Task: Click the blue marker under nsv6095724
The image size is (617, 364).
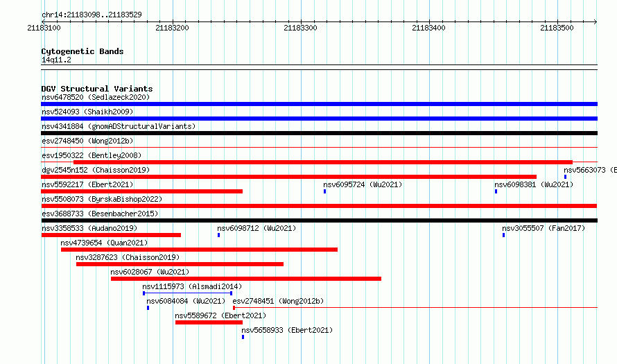Action: [324, 191]
